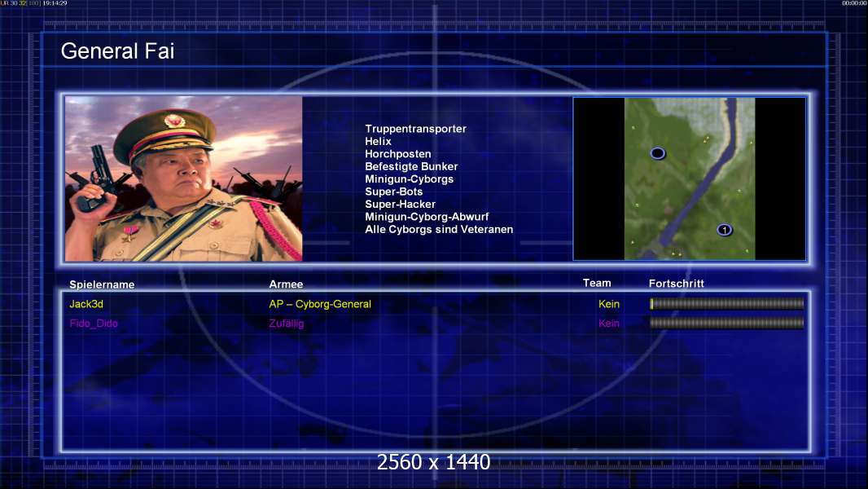The width and height of the screenshot is (868, 489).
Task: Click the 'Armee' column header
Action: coord(286,284)
